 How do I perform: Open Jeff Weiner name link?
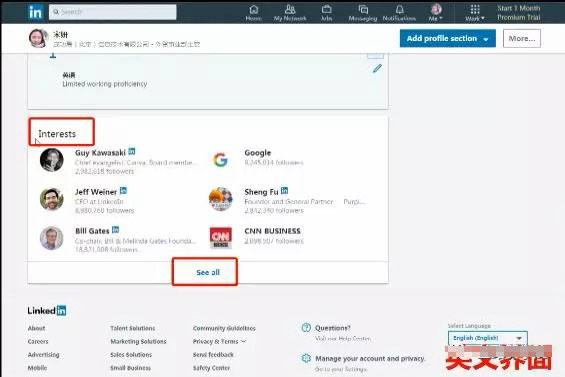click(96, 192)
